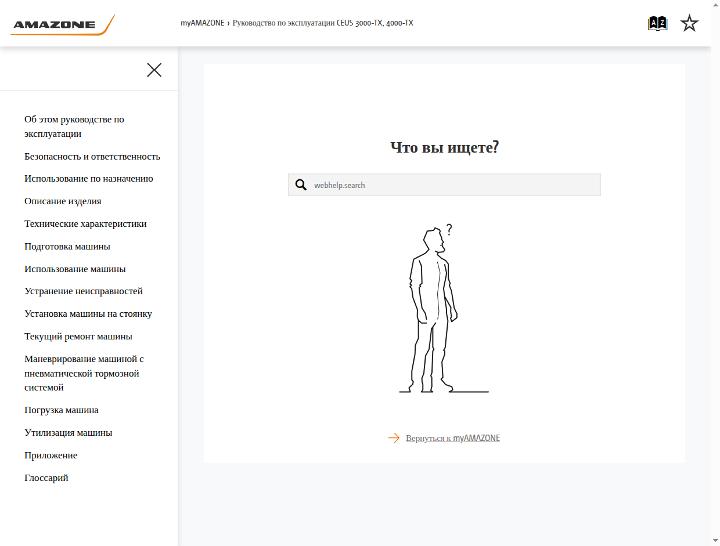Click the AMAZONE logo
Image resolution: width=720 pixels, height=546 pixels.
pos(62,24)
